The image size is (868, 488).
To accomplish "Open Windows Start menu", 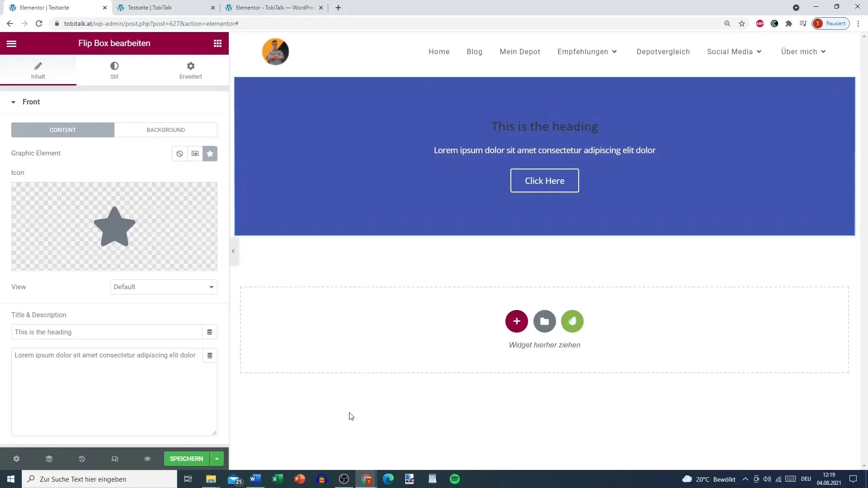I will 11,479.
